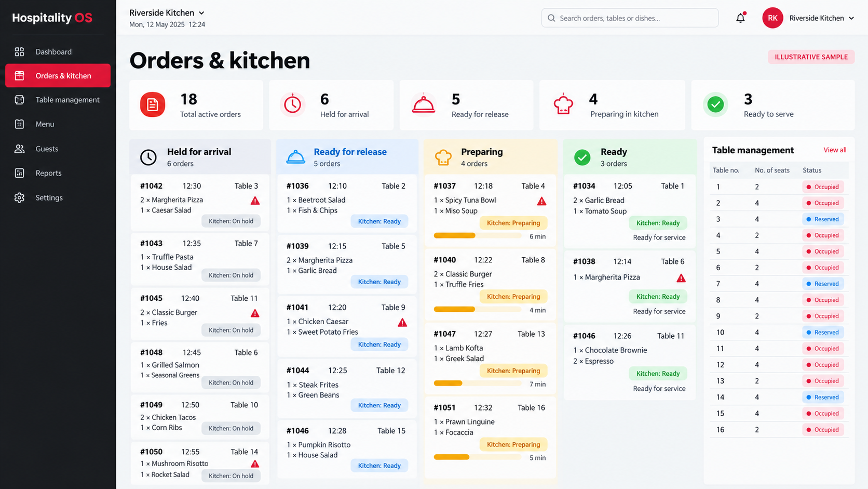
Task: Open Table management in the sidebar
Action: [x=58, y=100]
